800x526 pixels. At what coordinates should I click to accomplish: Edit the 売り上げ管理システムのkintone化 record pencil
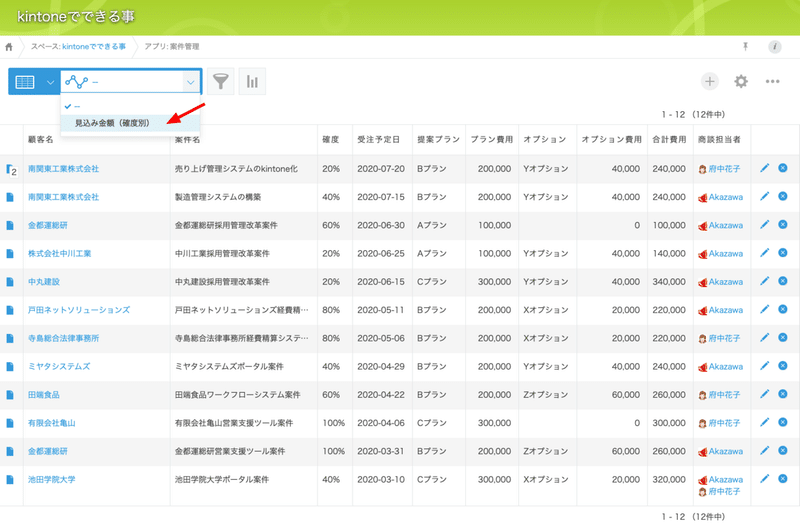[764, 168]
